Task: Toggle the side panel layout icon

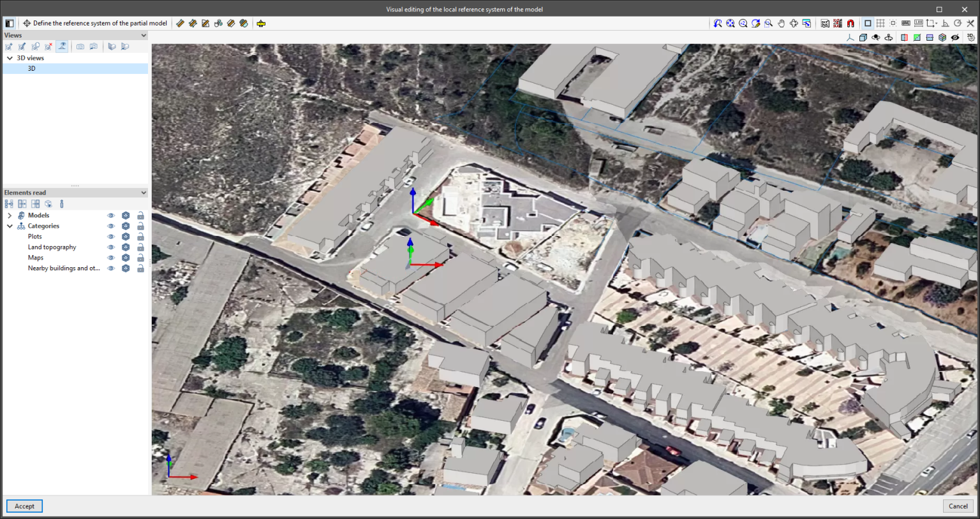Action: pos(10,24)
